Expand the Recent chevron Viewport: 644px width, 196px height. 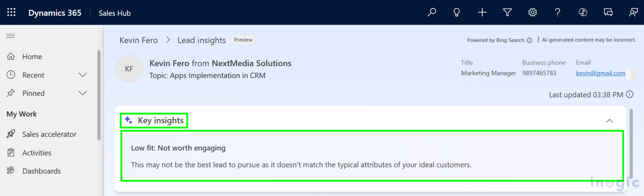coord(82,75)
